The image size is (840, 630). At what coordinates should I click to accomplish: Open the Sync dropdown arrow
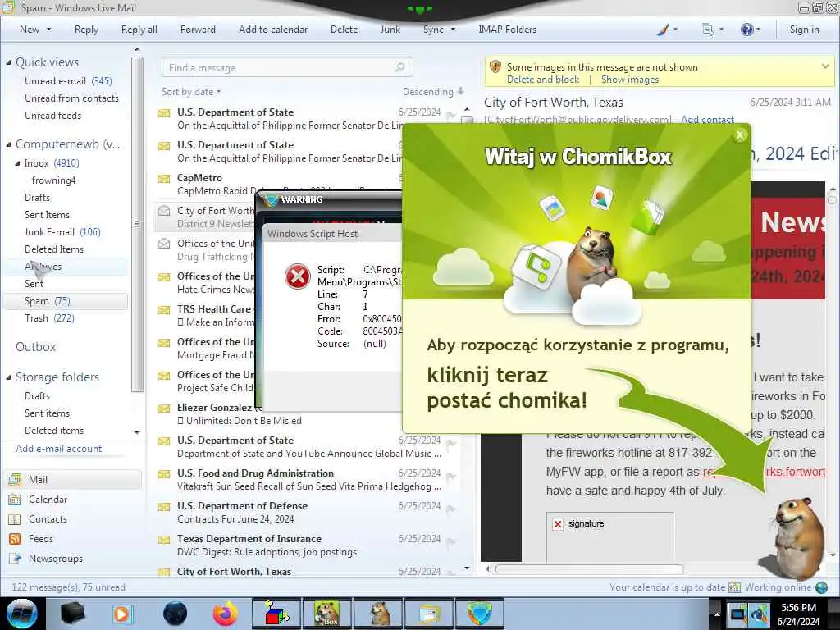point(453,30)
